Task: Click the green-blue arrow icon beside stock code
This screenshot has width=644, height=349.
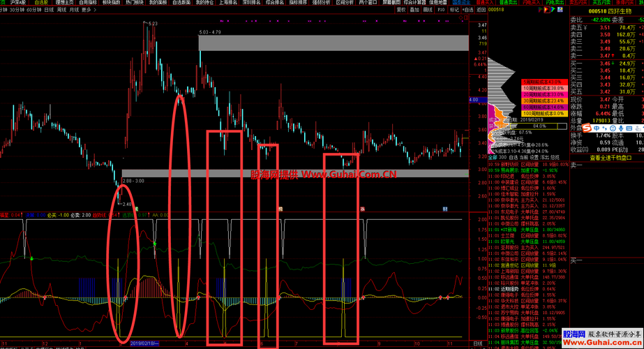Action: pyautogui.click(x=553, y=10)
